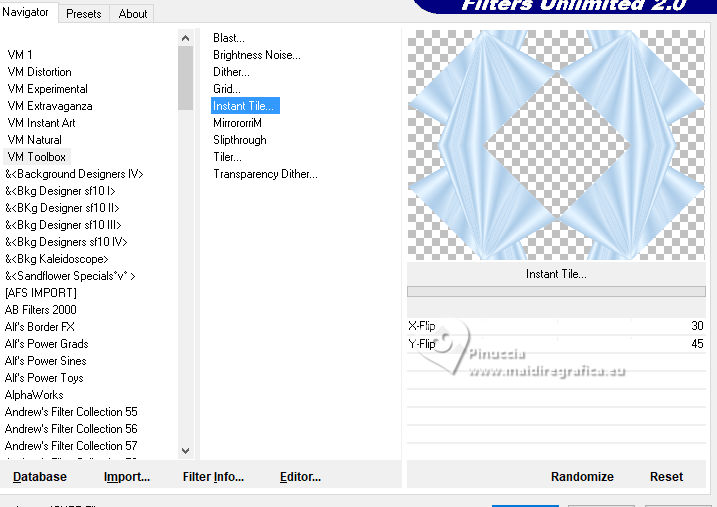Viewport: 717px width, 507px height.
Task: Select Alf's Power Sines category
Action: 45,361
